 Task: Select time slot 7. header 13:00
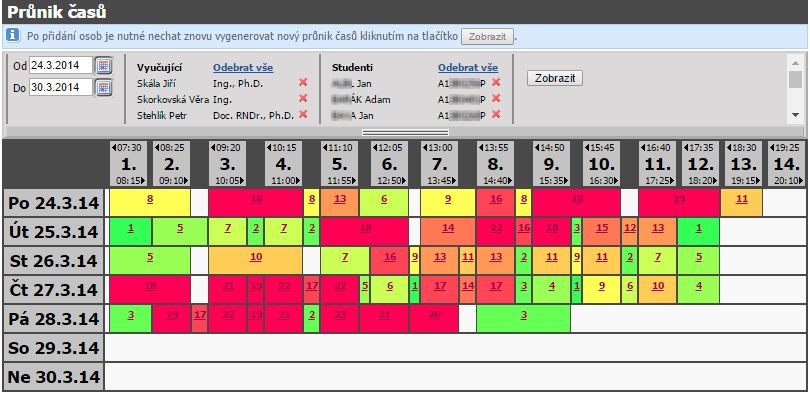tap(440, 164)
